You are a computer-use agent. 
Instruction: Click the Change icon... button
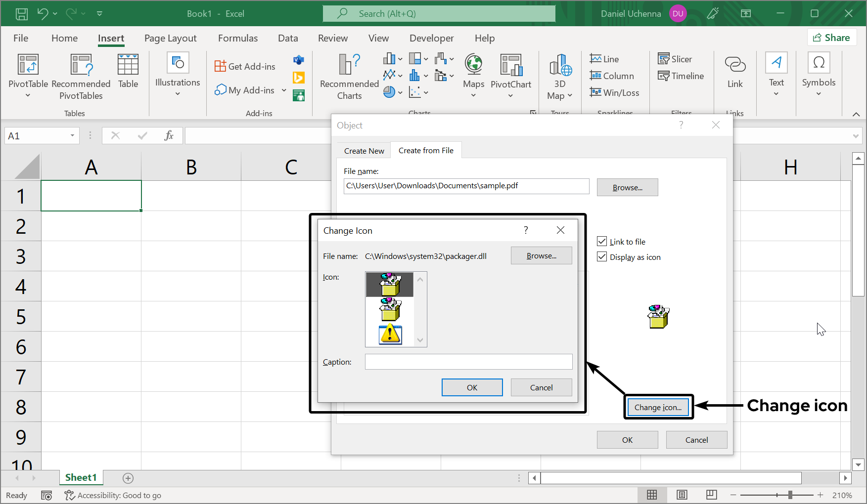[658, 407]
